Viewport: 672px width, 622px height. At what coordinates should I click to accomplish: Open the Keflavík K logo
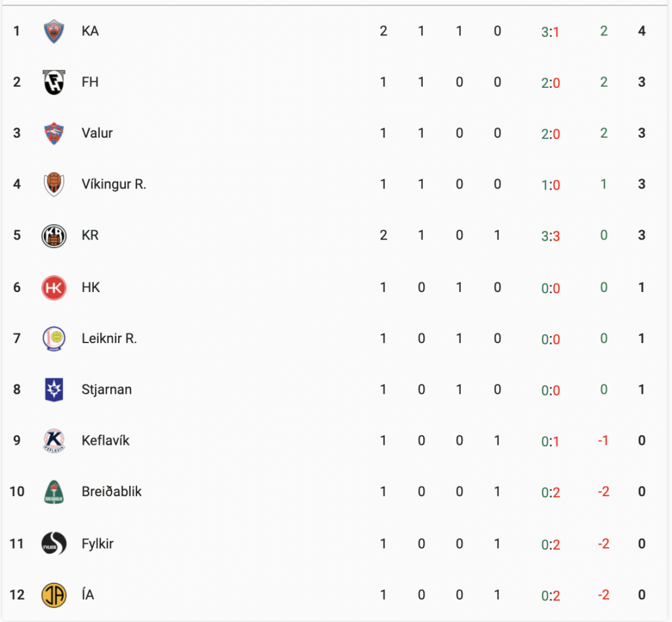(x=54, y=441)
